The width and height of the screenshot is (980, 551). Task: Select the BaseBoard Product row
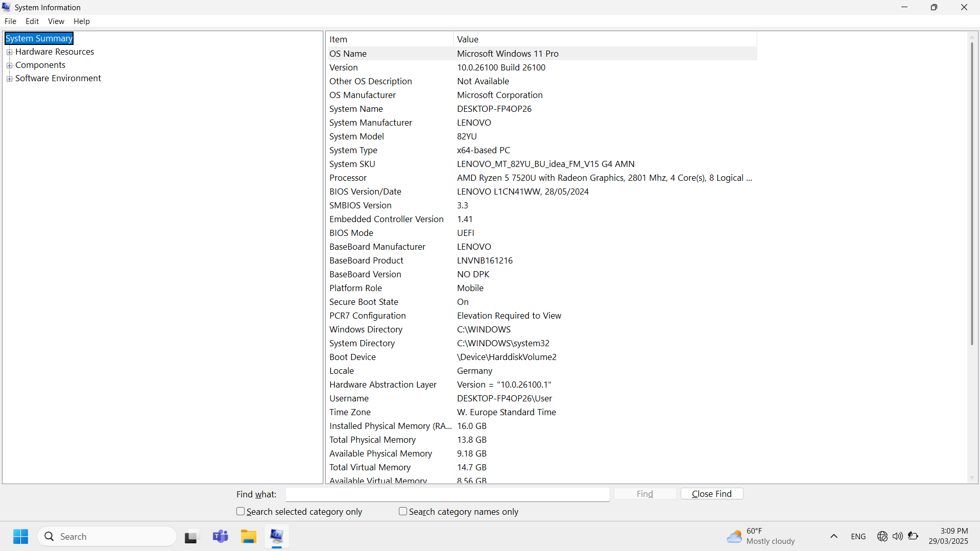pos(542,260)
